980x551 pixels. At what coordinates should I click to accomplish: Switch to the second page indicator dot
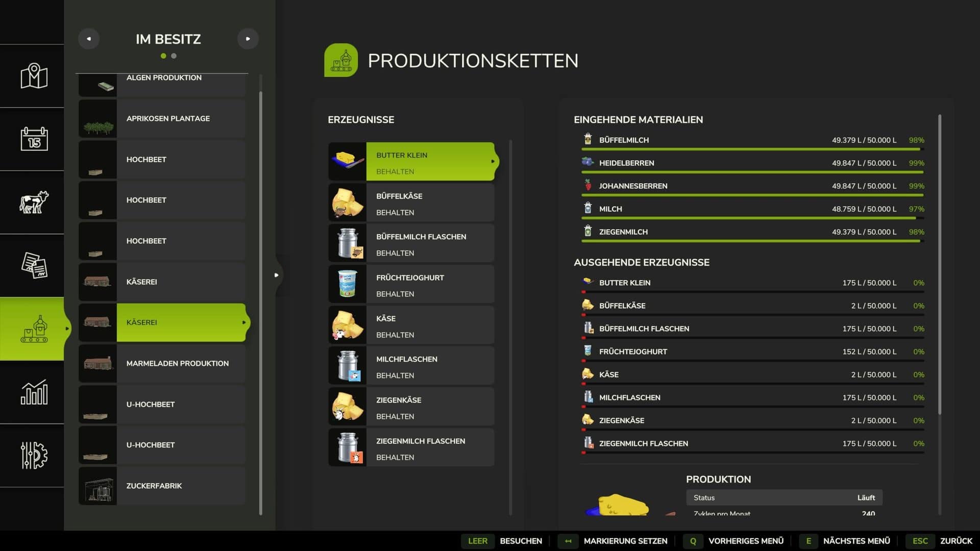174,56
